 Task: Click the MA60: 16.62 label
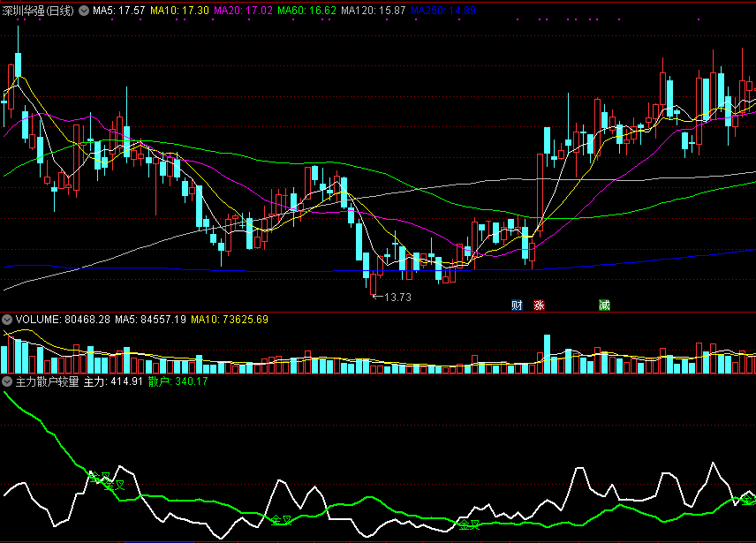(306, 11)
